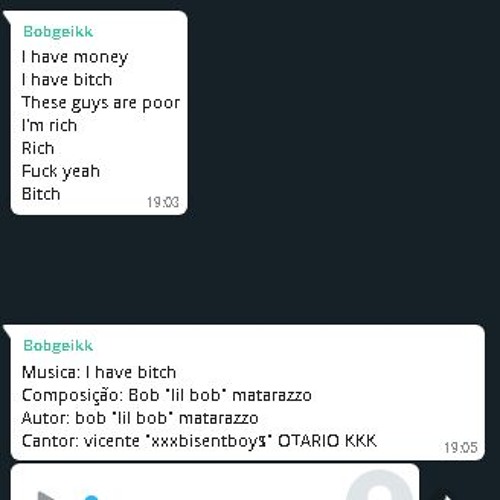The image size is (500, 500).
Task: Open Bobgeikk's name on the lyrics message
Action: coord(58,32)
